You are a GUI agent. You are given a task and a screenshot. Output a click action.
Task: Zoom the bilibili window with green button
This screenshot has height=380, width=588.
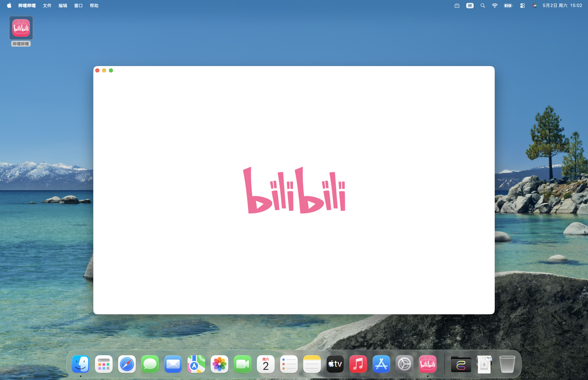tap(111, 70)
